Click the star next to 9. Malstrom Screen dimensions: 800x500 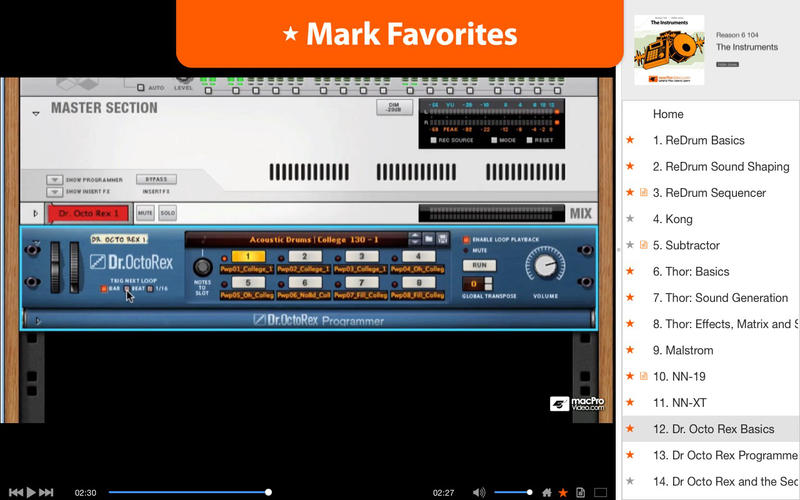click(x=630, y=350)
